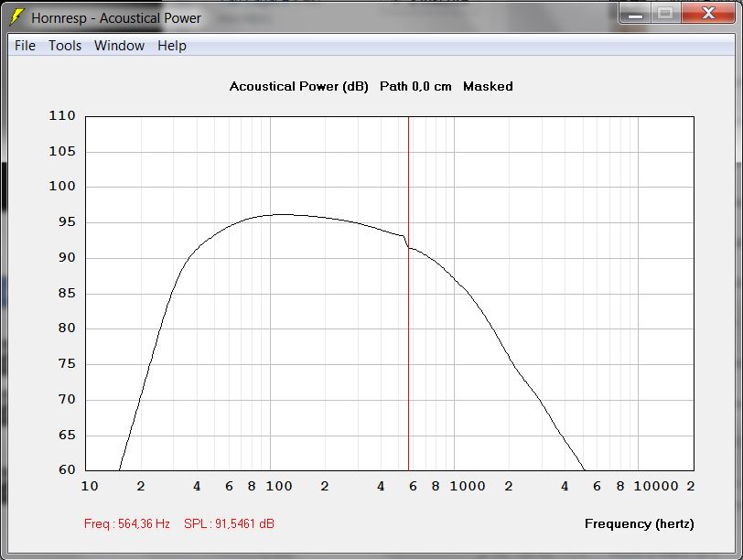The width and height of the screenshot is (743, 560).
Task: Open the Window menu
Action: 119,46
